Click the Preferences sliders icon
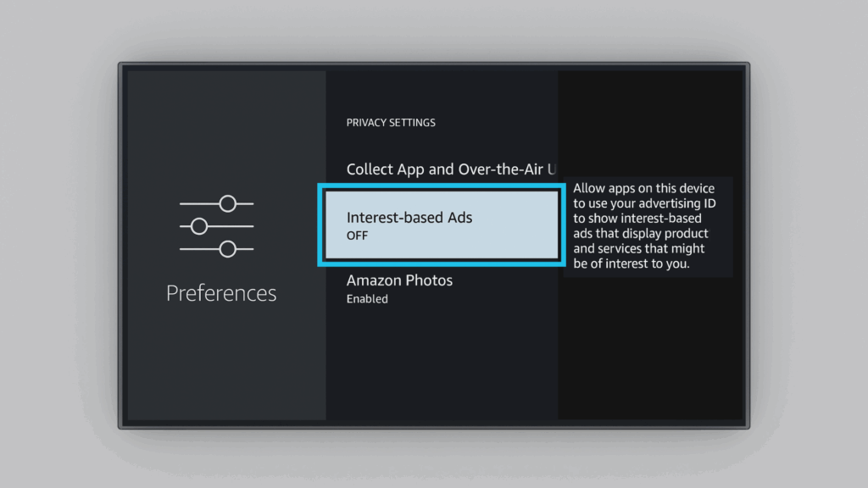The image size is (868, 488). pyautogui.click(x=216, y=226)
